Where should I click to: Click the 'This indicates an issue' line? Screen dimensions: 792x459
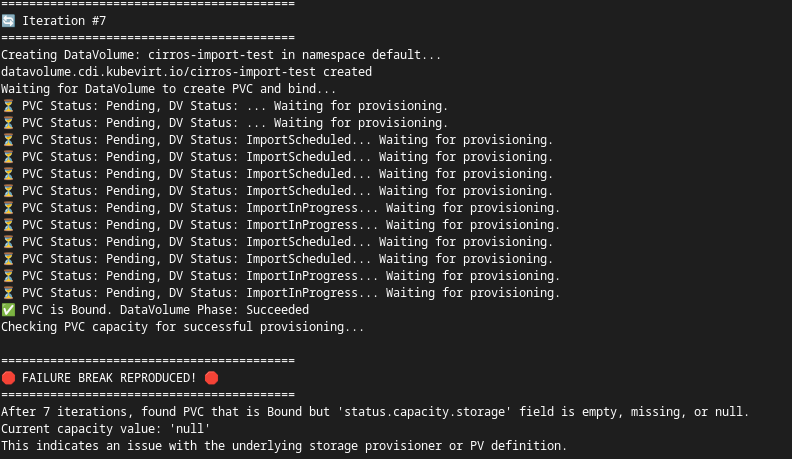pos(284,446)
